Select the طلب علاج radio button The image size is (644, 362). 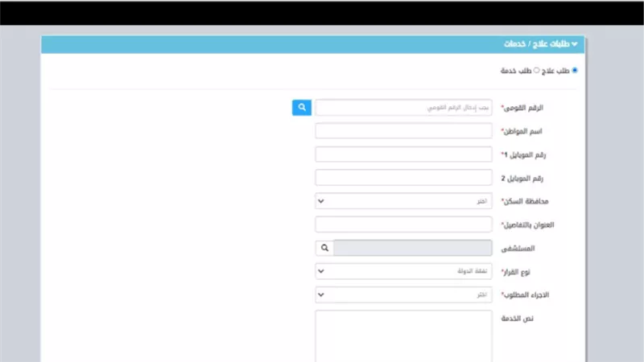(575, 70)
